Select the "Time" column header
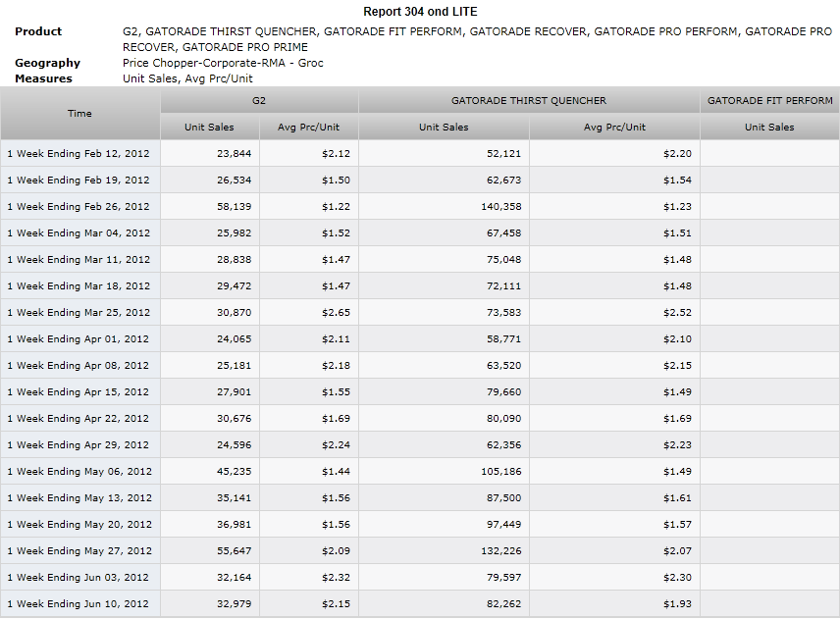 pos(79,114)
